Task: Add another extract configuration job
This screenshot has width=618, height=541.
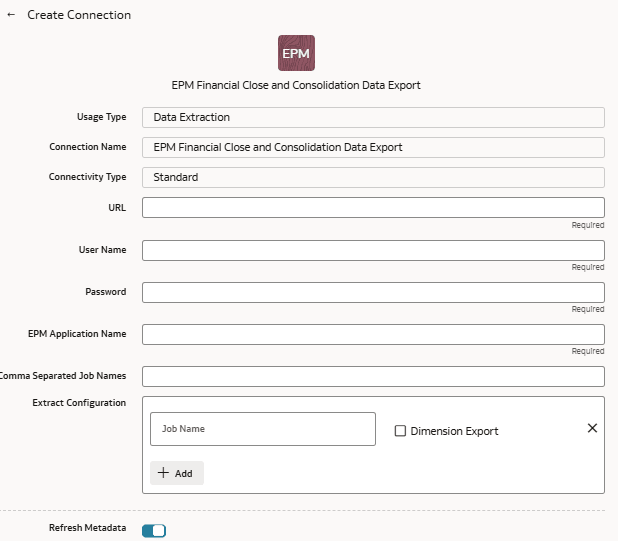Action: click(x=177, y=473)
